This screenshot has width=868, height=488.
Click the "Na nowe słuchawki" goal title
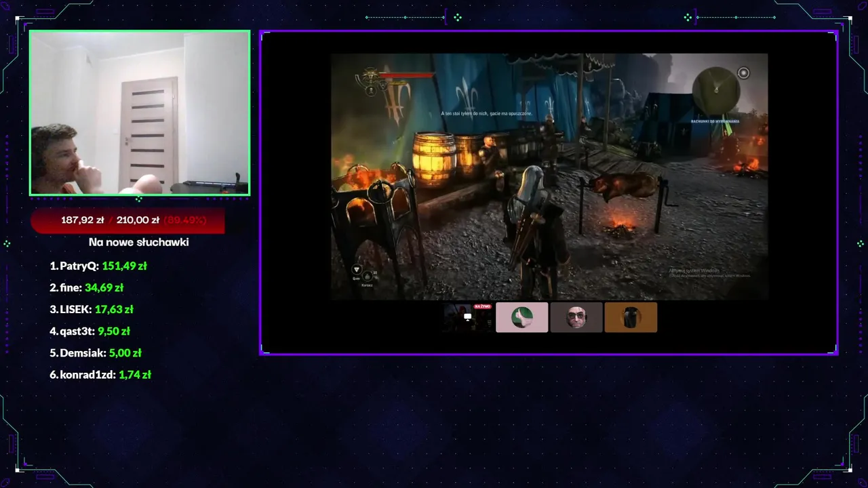click(x=139, y=242)
